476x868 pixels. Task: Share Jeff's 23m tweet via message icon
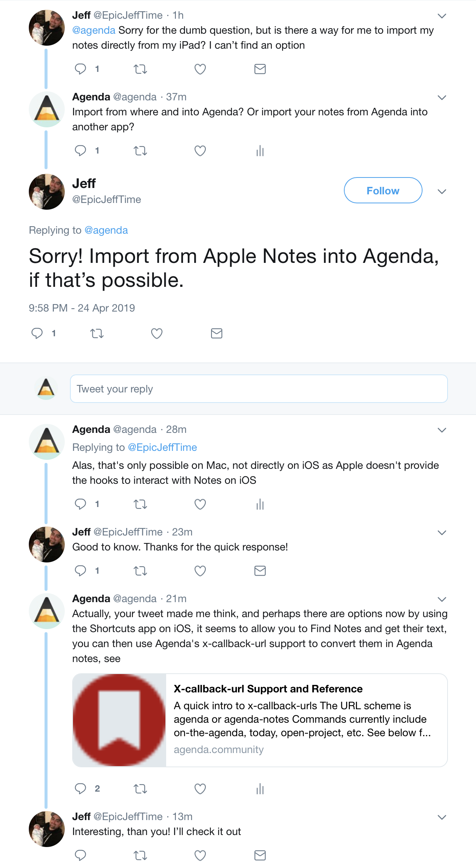pyautogui.click(x=260, y=571)
